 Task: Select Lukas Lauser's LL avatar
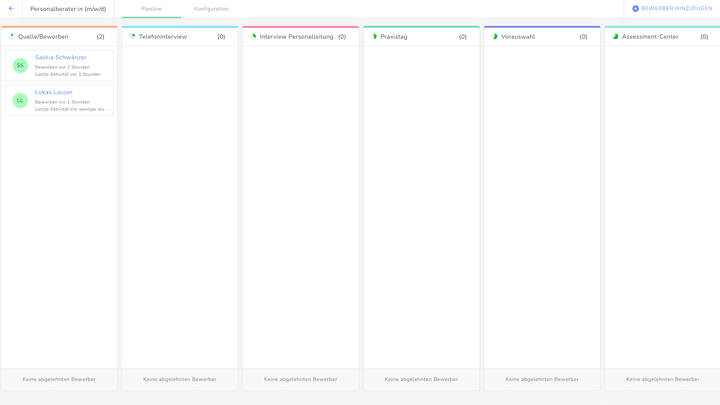click(20, 100)
